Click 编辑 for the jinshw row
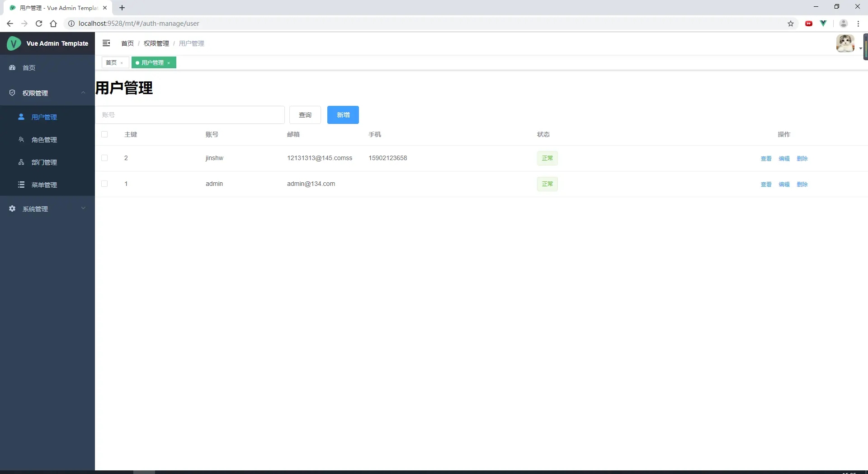 (x=784, y=158)
